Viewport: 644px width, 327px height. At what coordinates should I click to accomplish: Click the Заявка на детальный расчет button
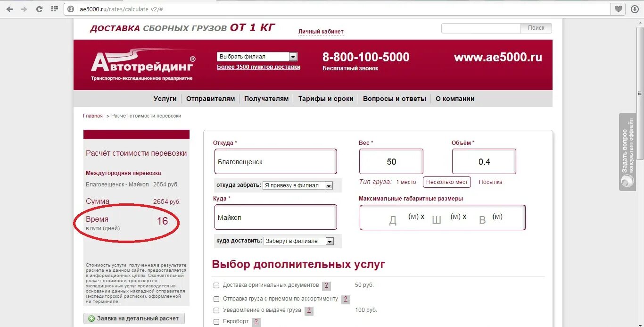[x=134, y=319]
